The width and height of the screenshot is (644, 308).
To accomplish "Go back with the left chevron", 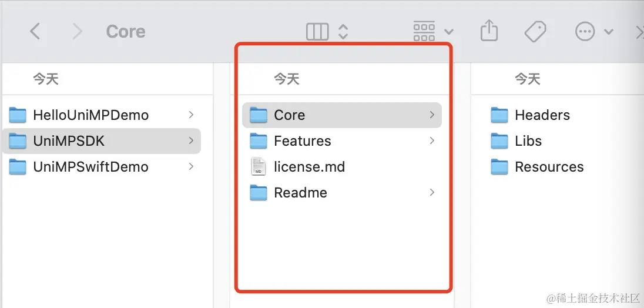I will pos(35,31).
